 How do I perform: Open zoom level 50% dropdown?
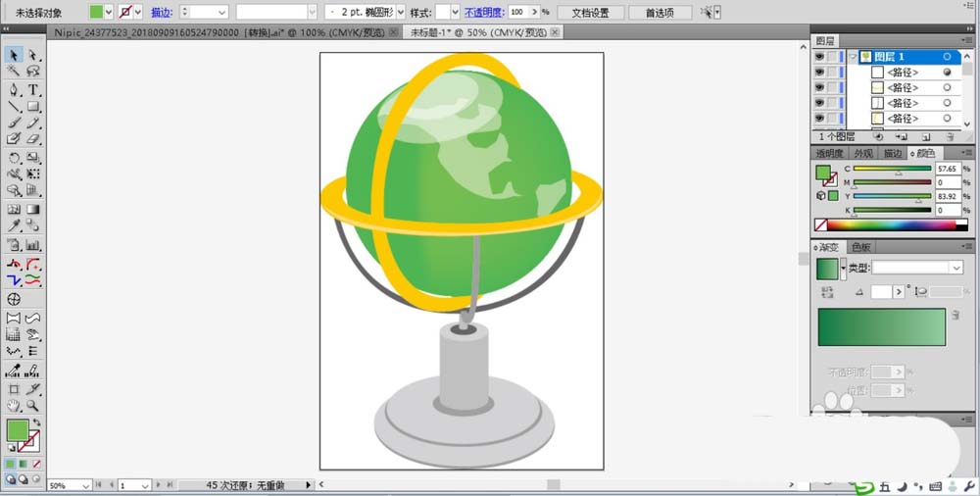click(x=85, y=485)
